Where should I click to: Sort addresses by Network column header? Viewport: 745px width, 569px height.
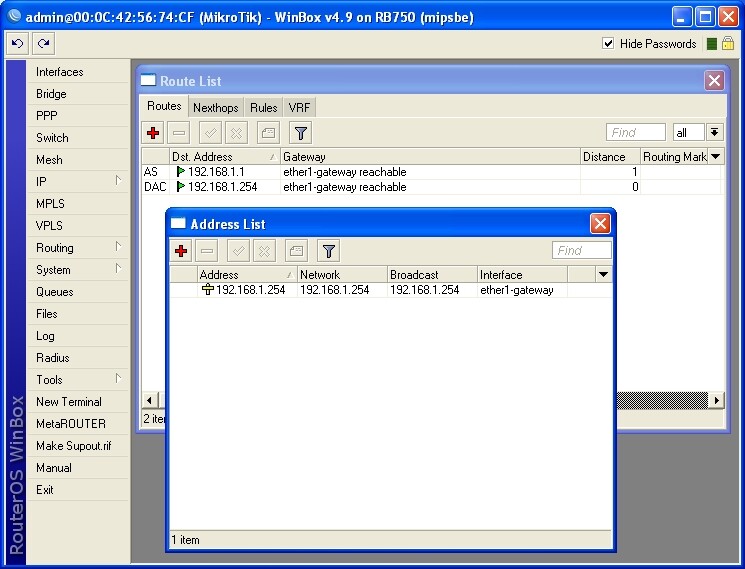click(x=342, y=275)
